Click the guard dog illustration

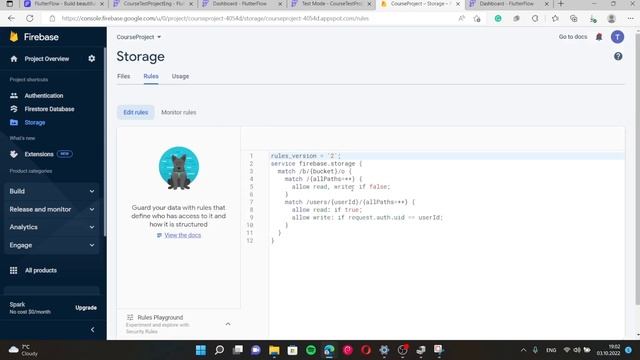(x=179, y=168)
